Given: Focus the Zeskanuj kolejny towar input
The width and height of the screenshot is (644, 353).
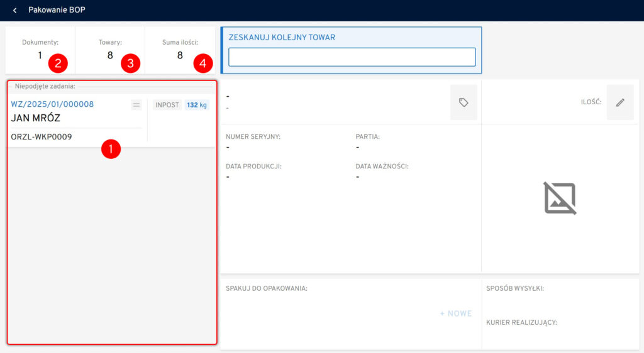Looking at the screenshot, I should point(352,57).
